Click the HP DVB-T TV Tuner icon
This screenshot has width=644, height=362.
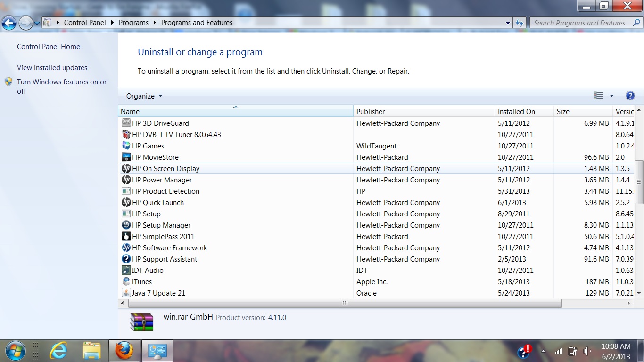[126, 134]
